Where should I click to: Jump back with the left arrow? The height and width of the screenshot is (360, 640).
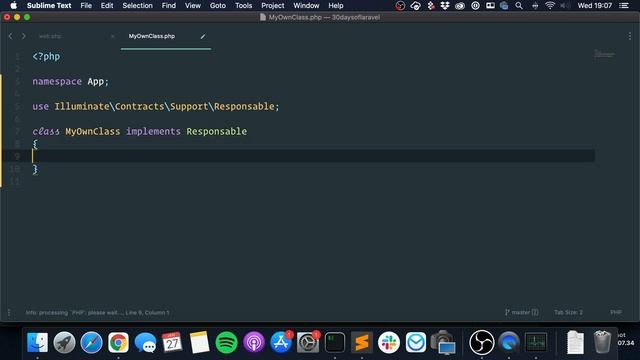click(x=11, y=36)
